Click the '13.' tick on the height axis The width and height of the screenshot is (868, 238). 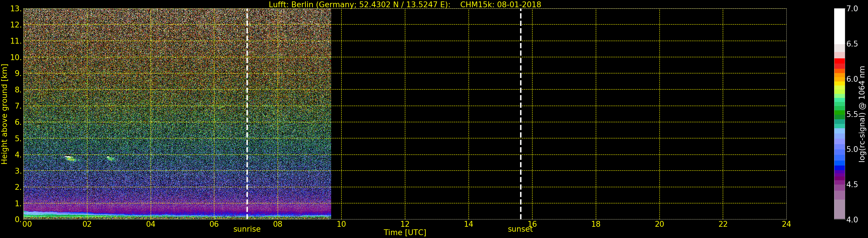[16, 9]
